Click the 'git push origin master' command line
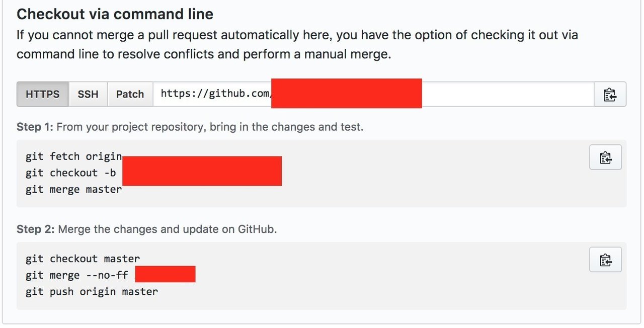The image size is (644, 328). [x=92, y=292]
